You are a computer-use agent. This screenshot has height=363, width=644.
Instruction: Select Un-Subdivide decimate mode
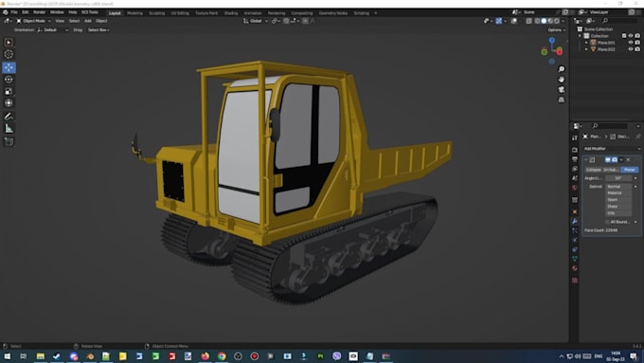(x=611, y=170)
